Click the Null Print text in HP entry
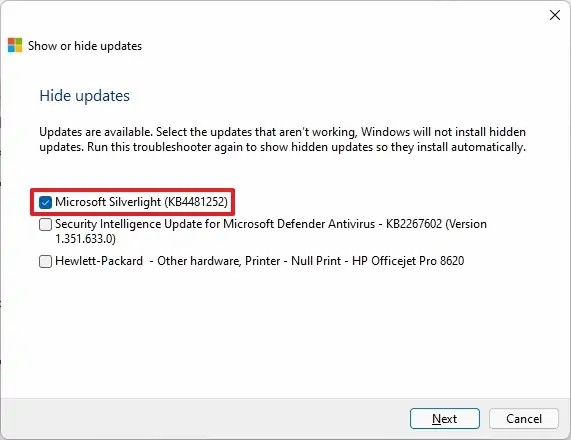Image resolution: width=571 pixels, height=440 pixels. 316,261
